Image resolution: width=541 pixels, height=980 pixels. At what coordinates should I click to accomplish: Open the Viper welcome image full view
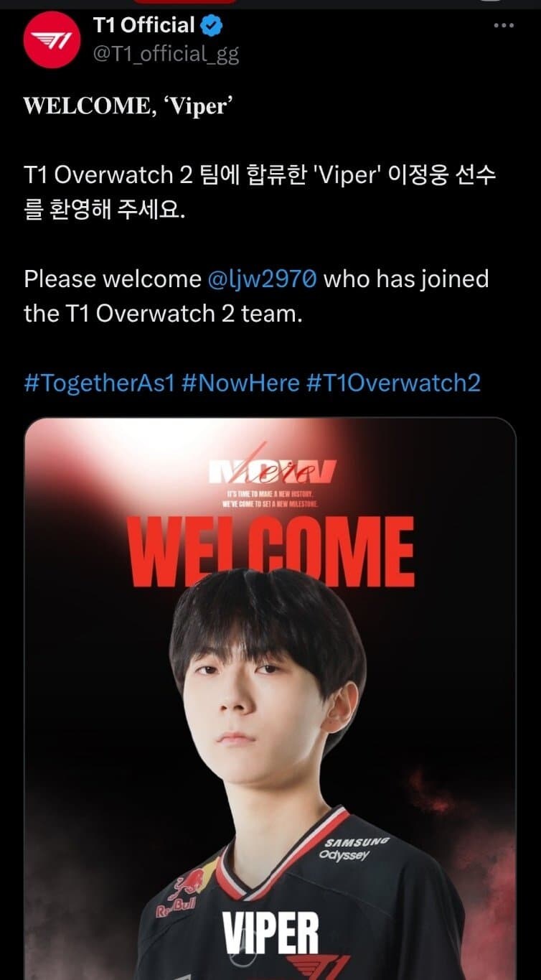(x=270, y=699)
